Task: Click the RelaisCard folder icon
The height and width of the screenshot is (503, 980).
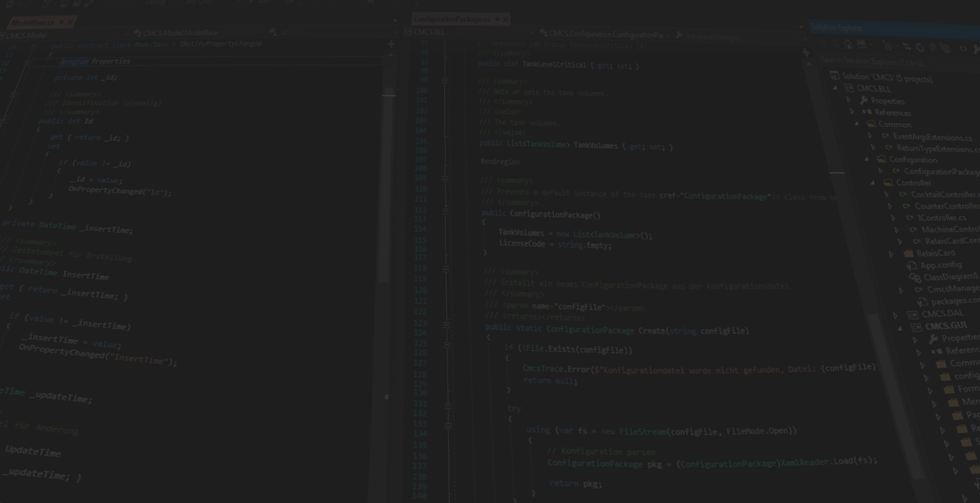Action: coord(908,253)
